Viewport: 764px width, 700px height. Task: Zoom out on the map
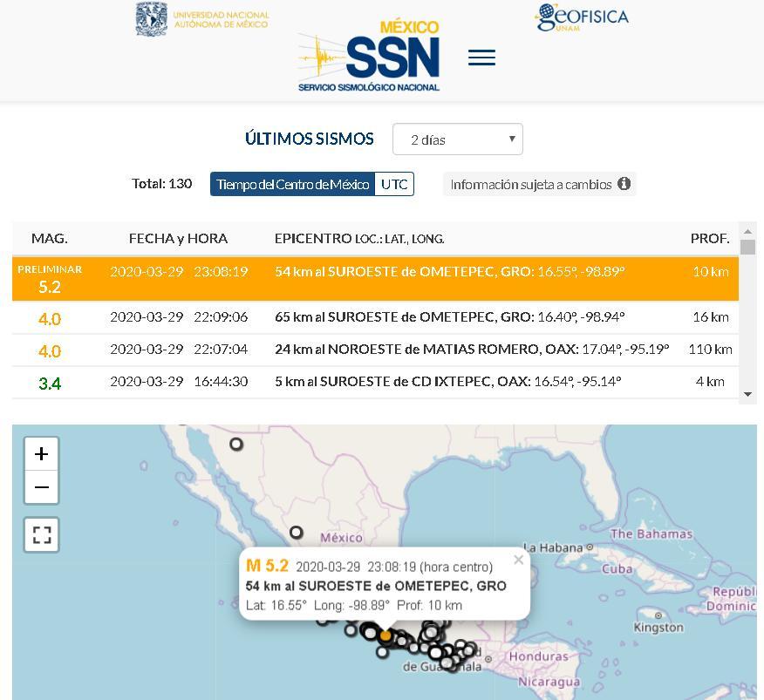pos(41,487)
